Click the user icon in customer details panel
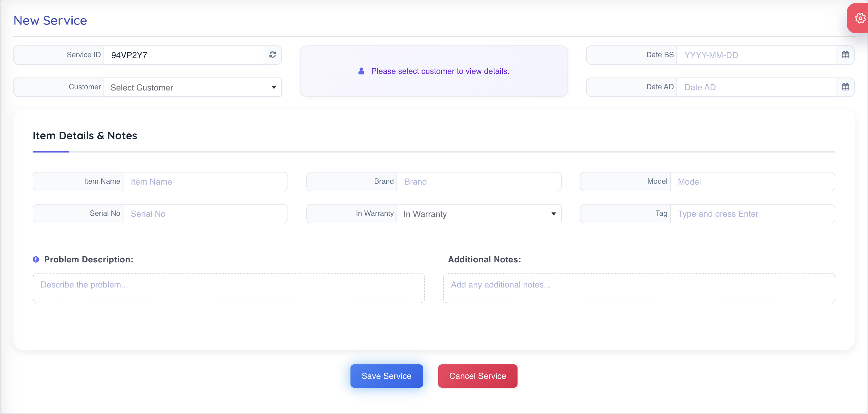The image size is (868, 414). pos(361,71)
